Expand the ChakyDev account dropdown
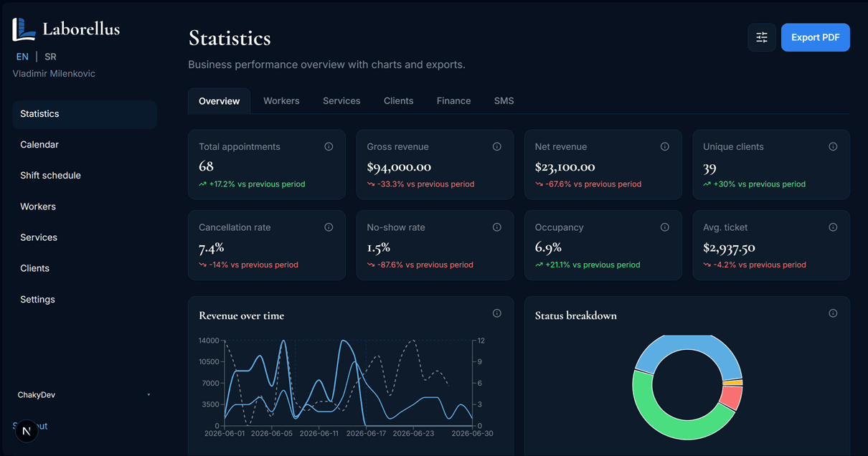 point(84,395)
